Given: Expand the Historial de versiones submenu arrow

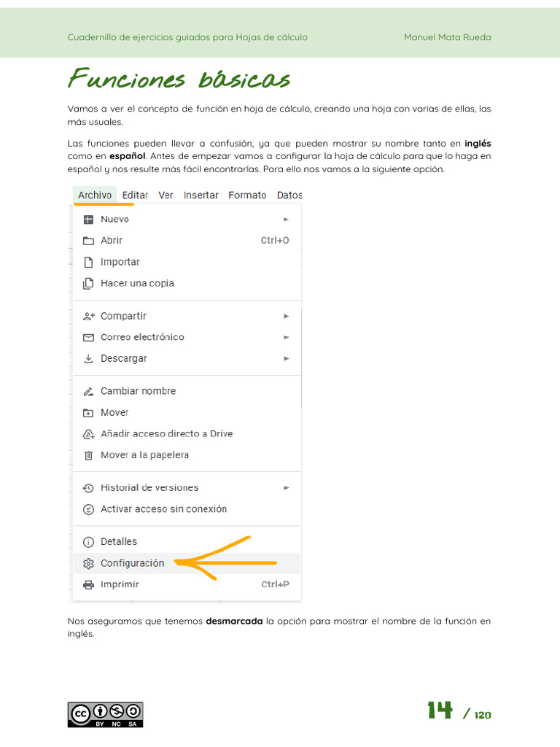Looking at the screenshot, I should point(287,487).
